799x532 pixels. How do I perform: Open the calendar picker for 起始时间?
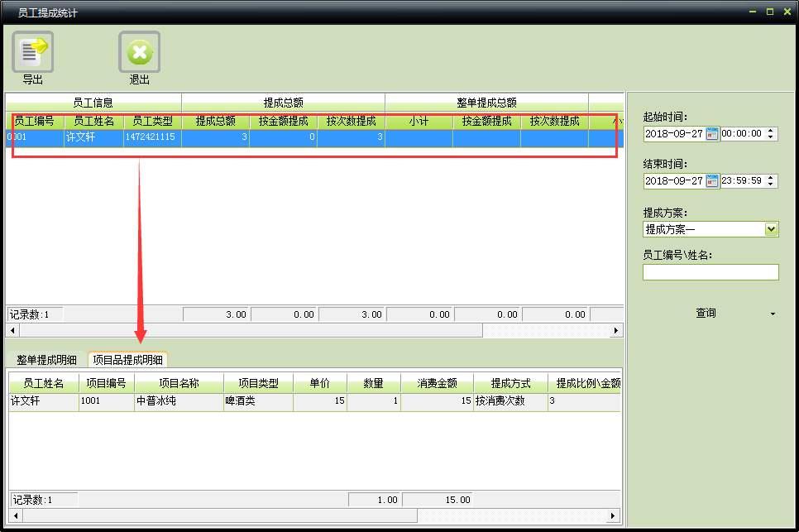tap(712, 134)
